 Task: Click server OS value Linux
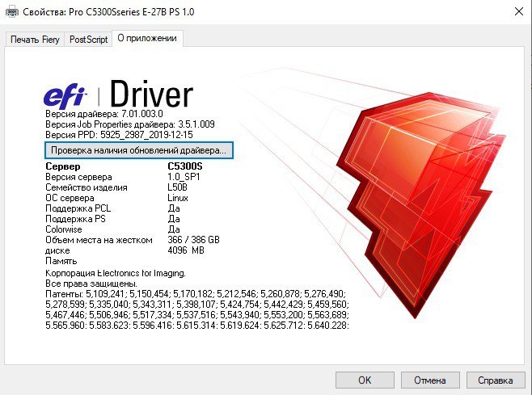(x=178, y=198)
